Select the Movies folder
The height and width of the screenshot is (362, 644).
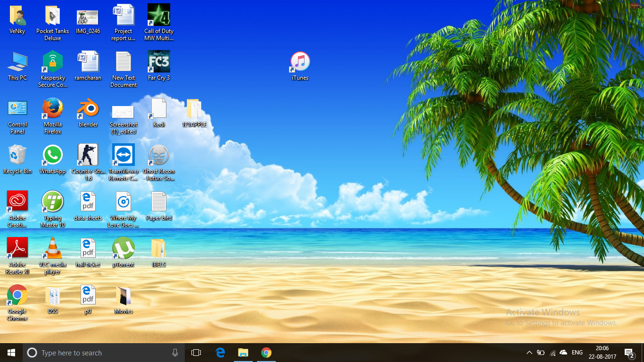tap(124, 300)
